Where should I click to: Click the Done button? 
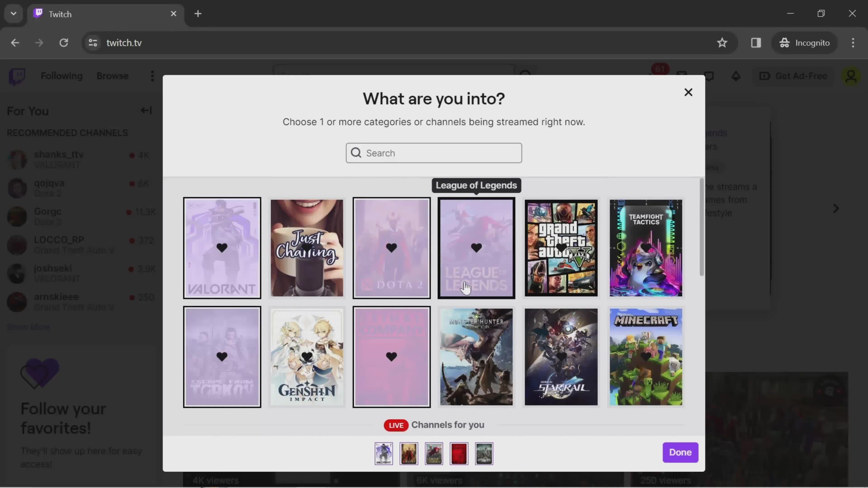(x=680, y=452)
